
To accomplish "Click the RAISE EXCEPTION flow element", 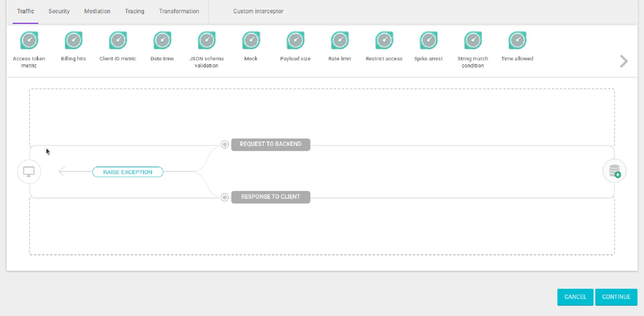I will coord(128,172).
